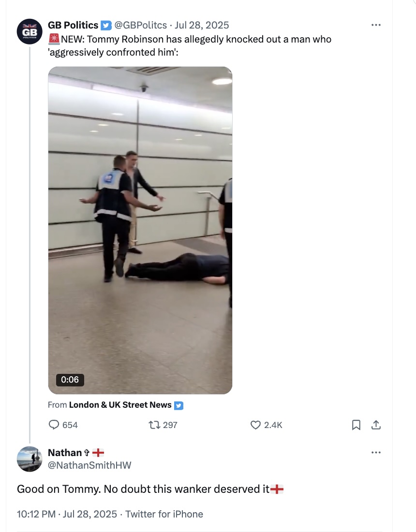Open London & UK Street News source link
416x532 pixels.
pos(120,405)
